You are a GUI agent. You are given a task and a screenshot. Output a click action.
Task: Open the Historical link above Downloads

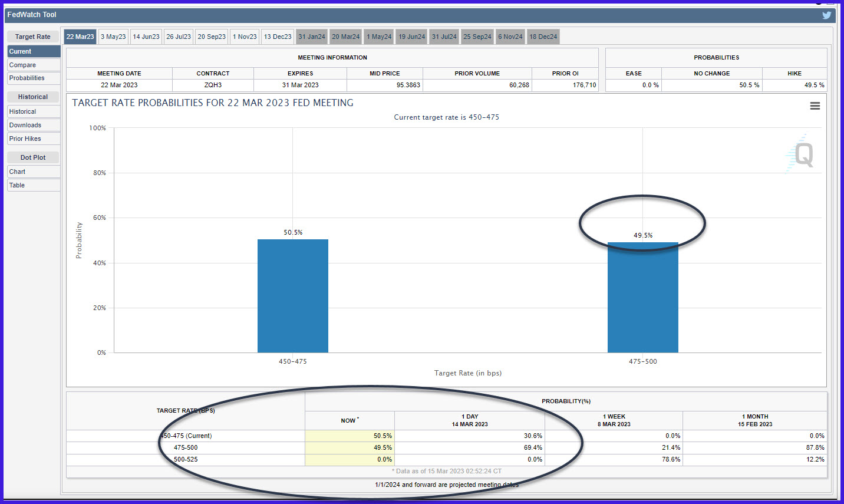click(34, 111)
